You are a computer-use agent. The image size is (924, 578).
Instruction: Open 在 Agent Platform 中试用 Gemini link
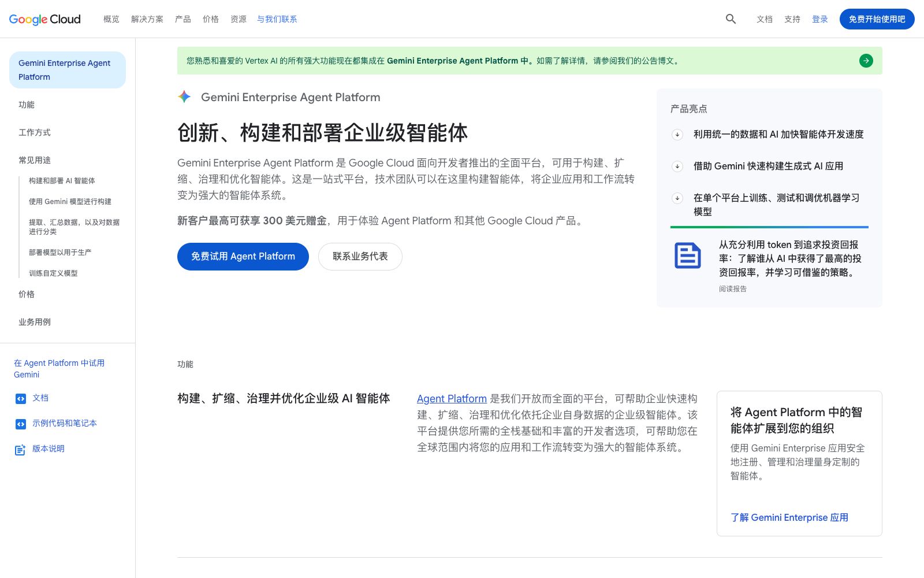pyautogui.click(x=59, y=369)
